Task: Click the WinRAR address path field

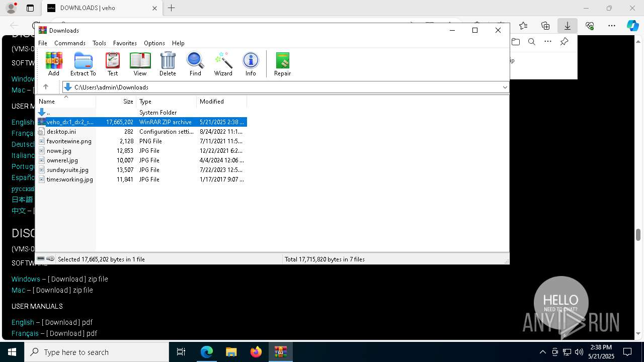Action: tap(286, 87)
